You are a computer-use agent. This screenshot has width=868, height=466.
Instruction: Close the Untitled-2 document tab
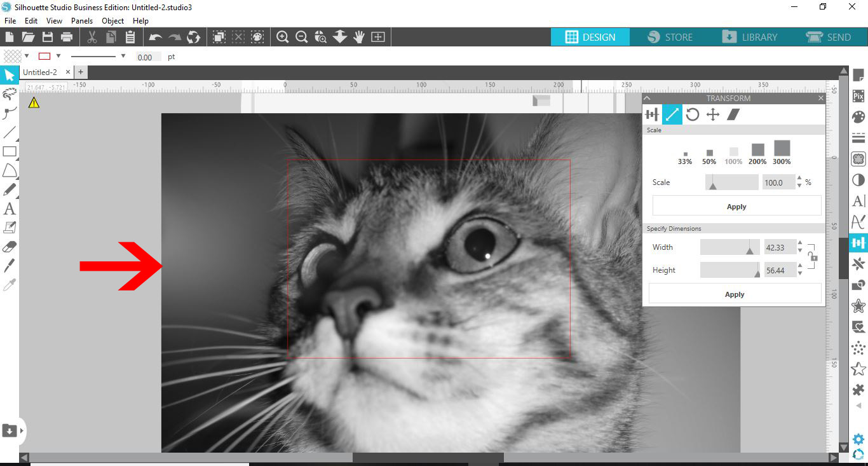point(67,72)
